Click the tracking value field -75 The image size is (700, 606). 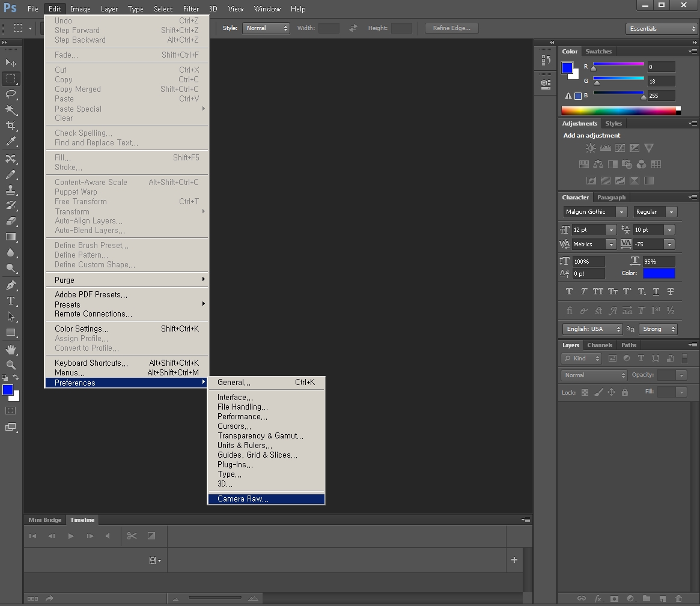pyautogui.click(x=649, y=244)
